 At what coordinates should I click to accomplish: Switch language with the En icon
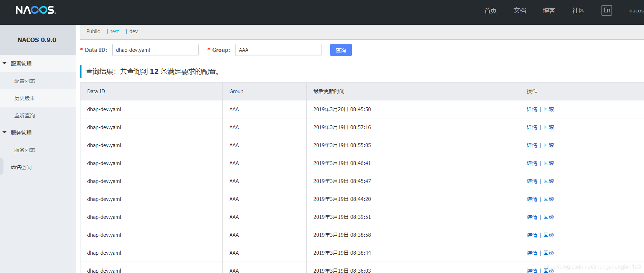coord(607,10)
